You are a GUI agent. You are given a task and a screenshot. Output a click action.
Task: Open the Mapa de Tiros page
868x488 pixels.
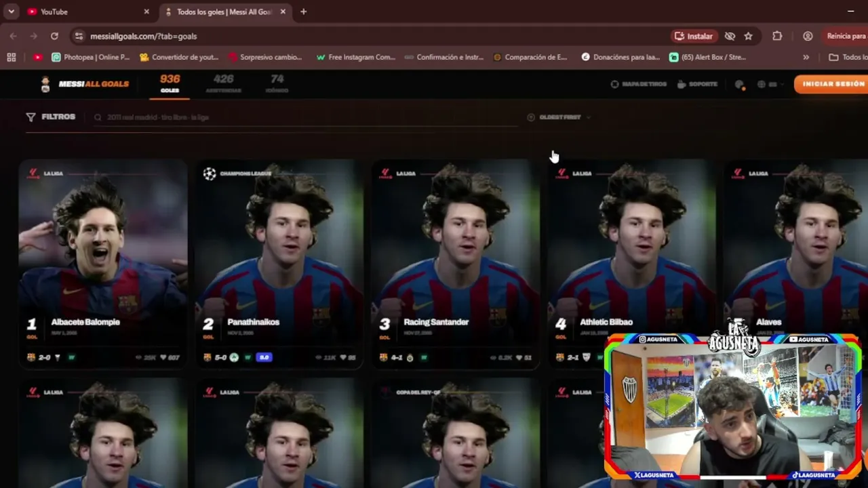pyautogui.click(x=638, y=84)
